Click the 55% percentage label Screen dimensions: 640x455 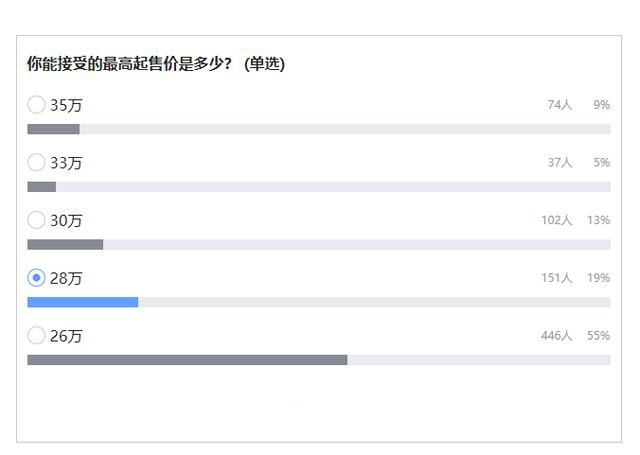click(598, 336)
